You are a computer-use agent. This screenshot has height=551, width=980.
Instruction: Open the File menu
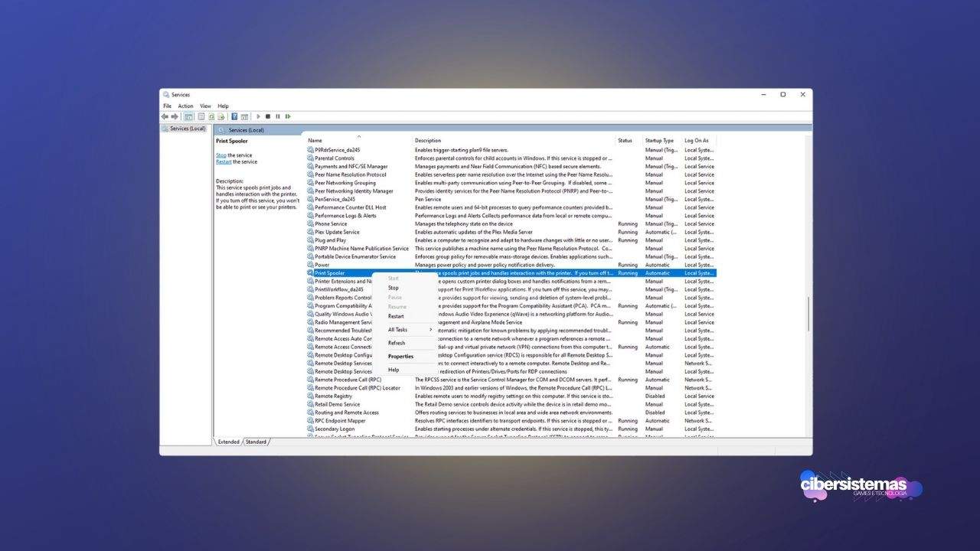167,106
